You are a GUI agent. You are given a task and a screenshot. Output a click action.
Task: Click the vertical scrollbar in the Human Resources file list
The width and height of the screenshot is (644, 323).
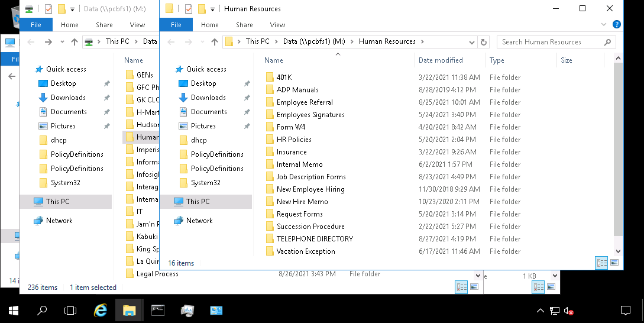click(x=619, y=148)
